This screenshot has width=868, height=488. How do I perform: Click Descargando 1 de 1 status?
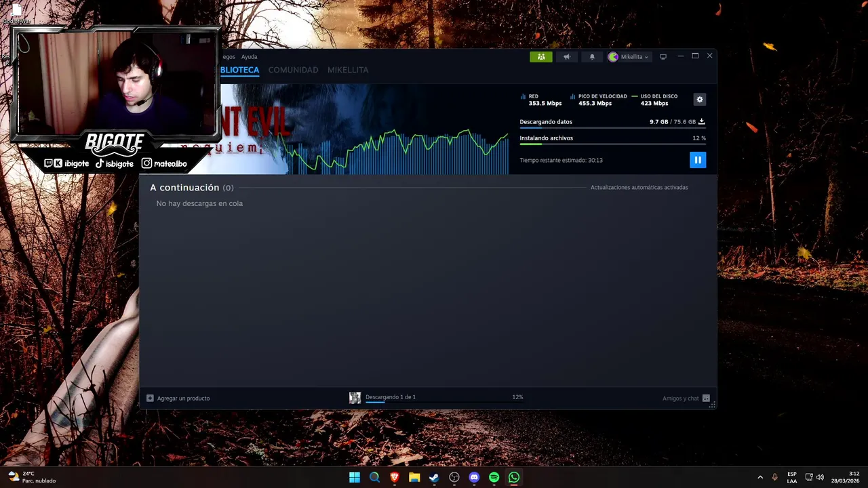coord(391,397)
